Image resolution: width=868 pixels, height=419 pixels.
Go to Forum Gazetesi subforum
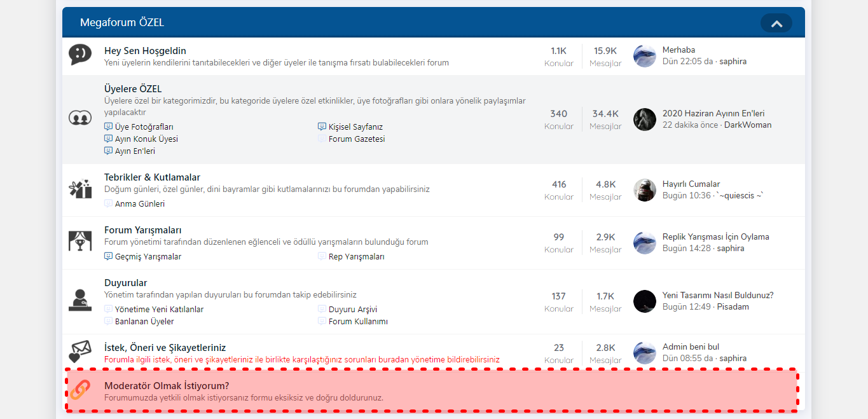click(x=357, y=139)
